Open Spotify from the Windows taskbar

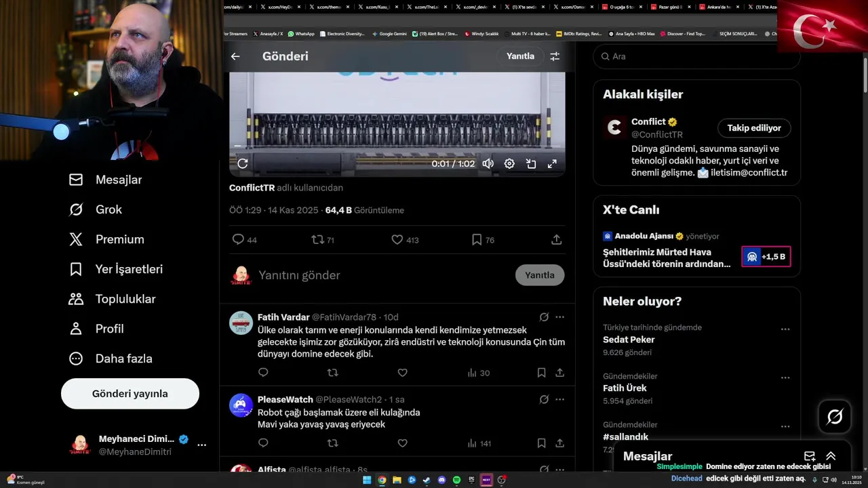click(456, 480)
